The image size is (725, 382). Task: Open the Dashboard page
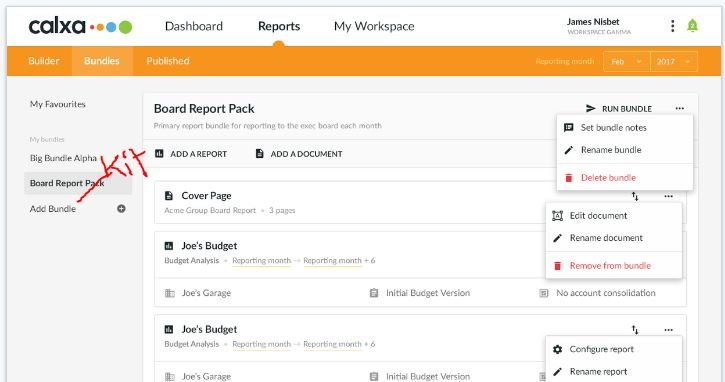coord(194,26)
